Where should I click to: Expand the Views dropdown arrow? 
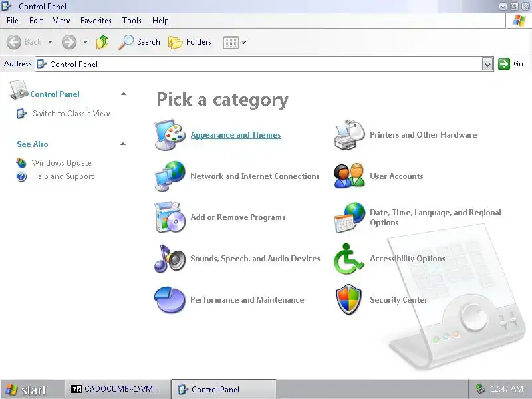(243, 43)
